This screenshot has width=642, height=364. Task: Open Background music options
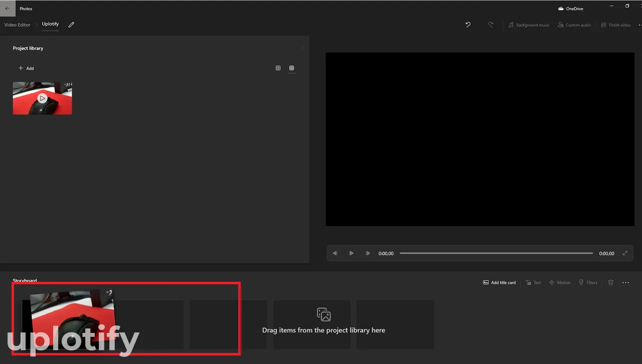click(x=529, y=25)
